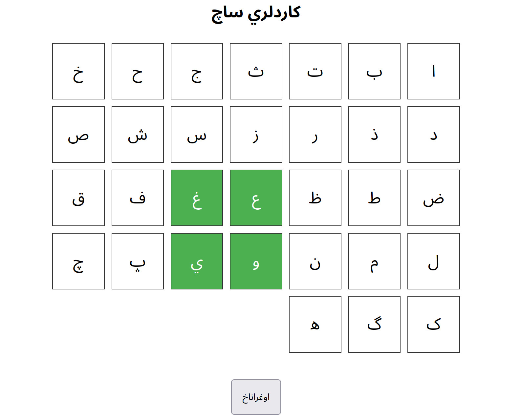This screenshot has height=420, width=522.
Task: Click the ش letter card
Action: [138, 135]
